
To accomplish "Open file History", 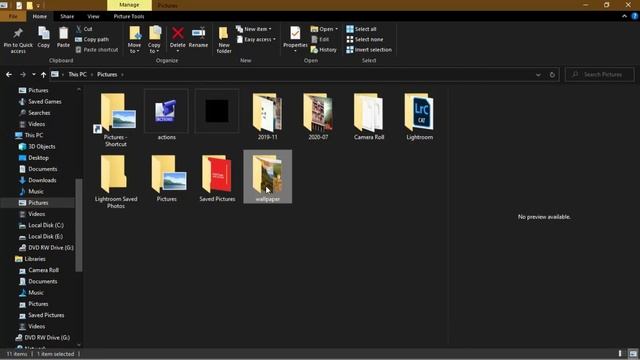I will (x=324, y=50).
